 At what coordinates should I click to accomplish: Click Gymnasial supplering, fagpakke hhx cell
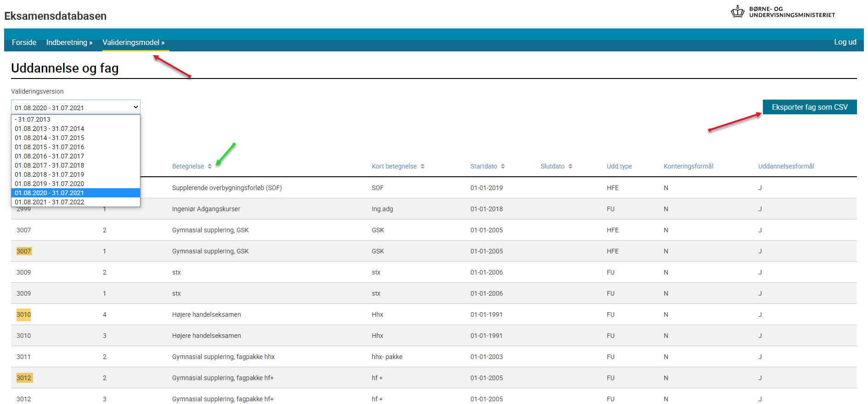coord(224,357)
